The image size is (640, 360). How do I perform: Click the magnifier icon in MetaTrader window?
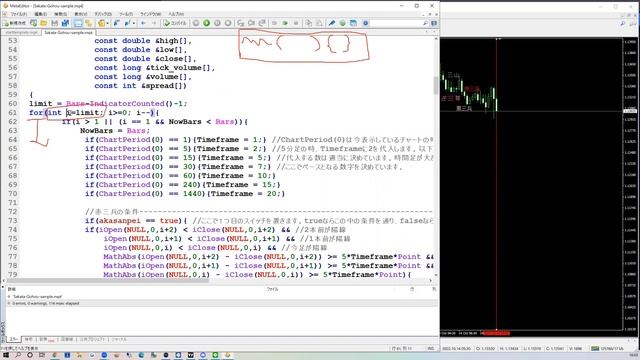tap(622, 24)
